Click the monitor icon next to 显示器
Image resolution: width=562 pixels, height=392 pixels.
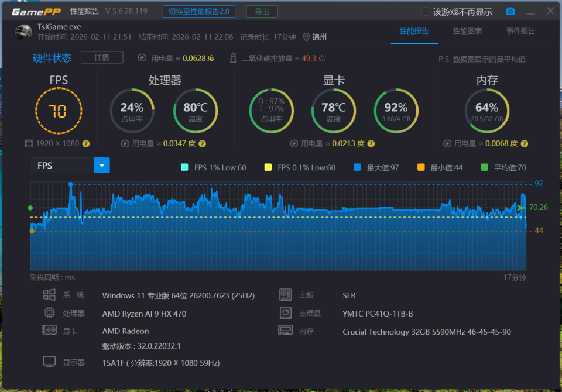click(49, 362)
